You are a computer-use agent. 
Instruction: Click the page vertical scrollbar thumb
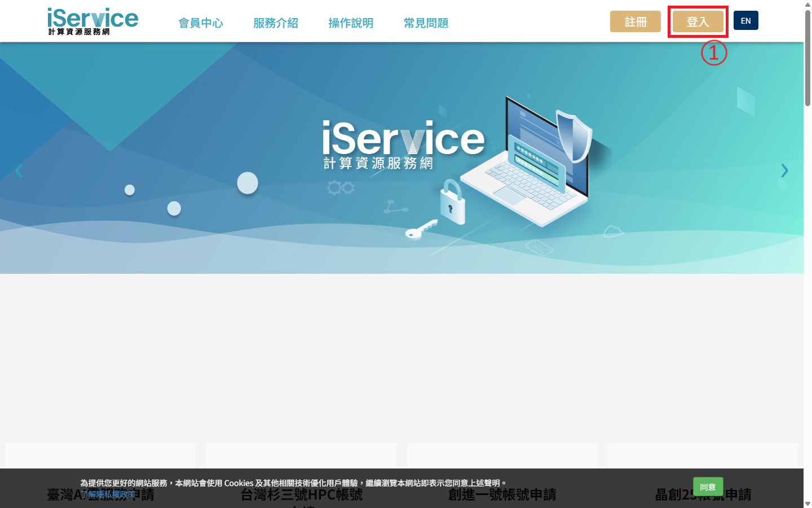tap(807, 58)
